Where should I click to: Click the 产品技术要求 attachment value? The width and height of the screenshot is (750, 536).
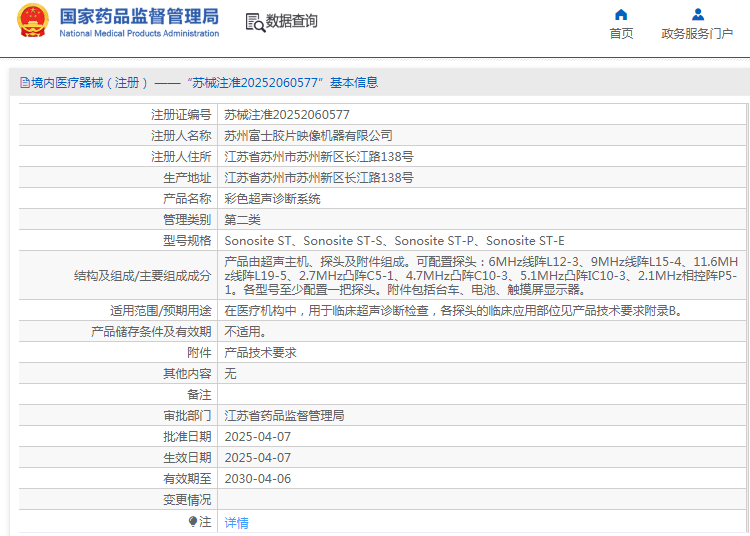[x=260, y=353]
